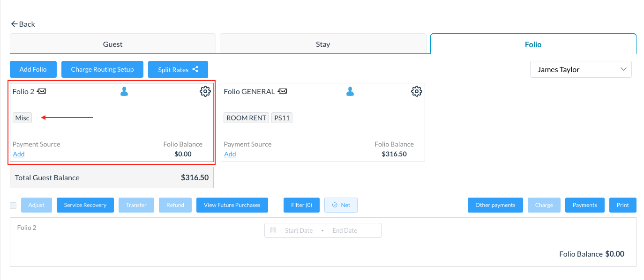Click the calendar icon in the date field
The height and width of the screenshot is (280, 644).
[x=273, y=230]
